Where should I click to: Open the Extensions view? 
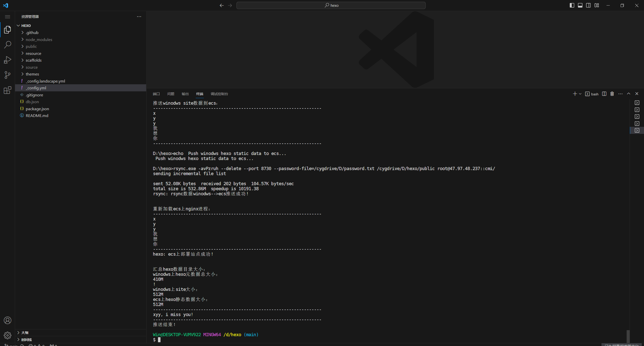[x=8, y=90]
